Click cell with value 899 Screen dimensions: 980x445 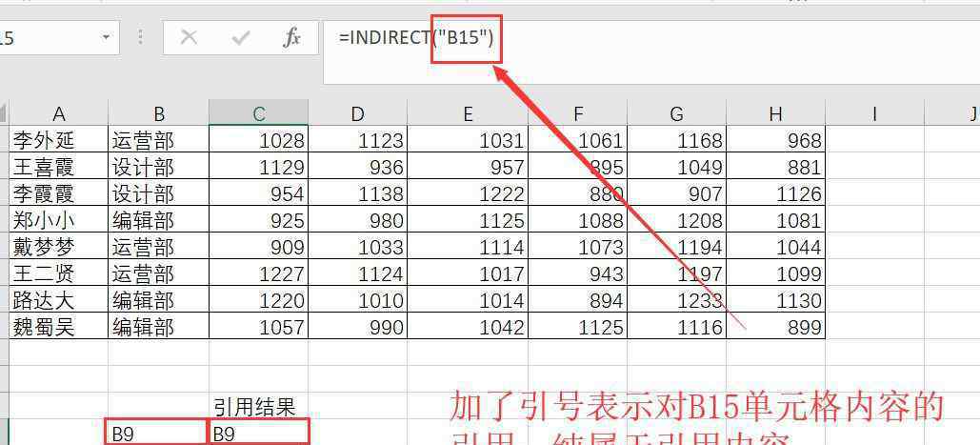tap(775, 327)
